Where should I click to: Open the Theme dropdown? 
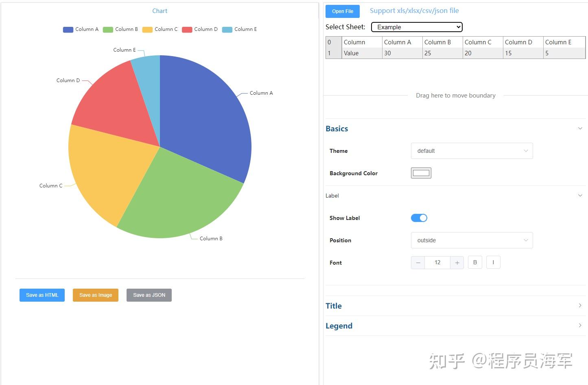472,151
